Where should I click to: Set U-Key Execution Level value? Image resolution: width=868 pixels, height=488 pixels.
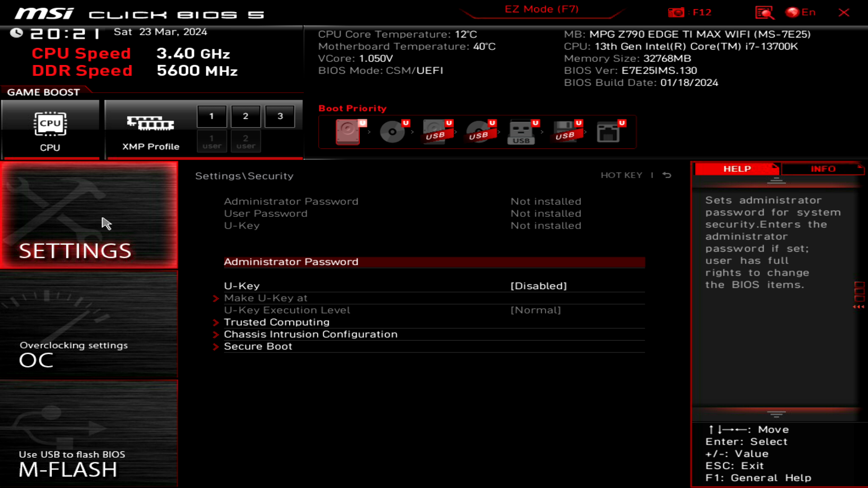tap(535, 309)
